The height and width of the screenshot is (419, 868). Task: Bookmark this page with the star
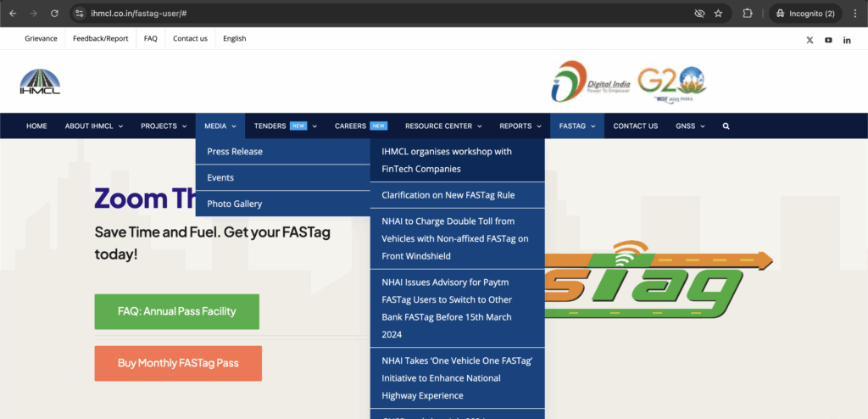(718, 14)
